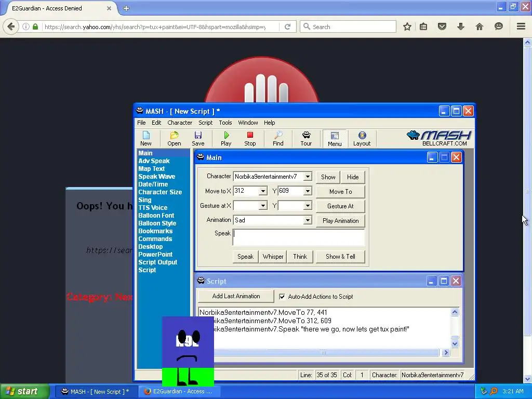Click the Whisper button
Image resolution: width=532 pixels, height=399 pixels.
[273, 257]
